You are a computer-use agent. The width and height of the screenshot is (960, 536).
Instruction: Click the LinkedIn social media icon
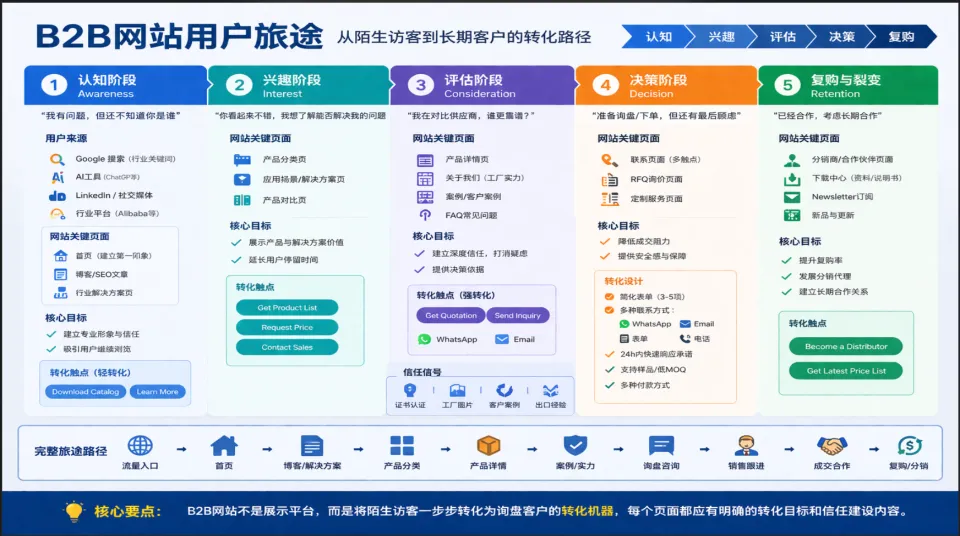(x=57, y=196)
